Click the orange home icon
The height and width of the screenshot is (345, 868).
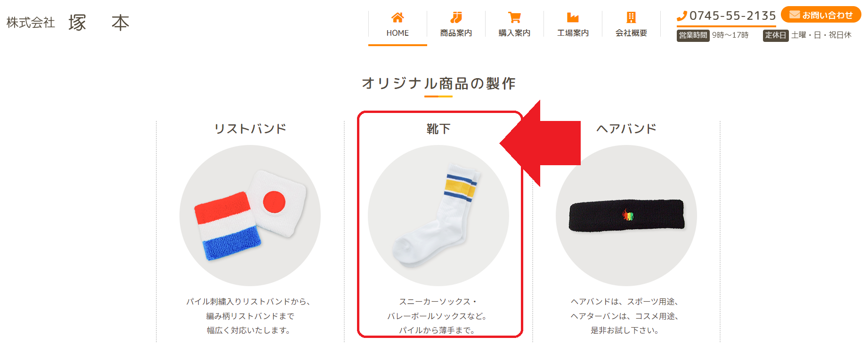[397, 18]
